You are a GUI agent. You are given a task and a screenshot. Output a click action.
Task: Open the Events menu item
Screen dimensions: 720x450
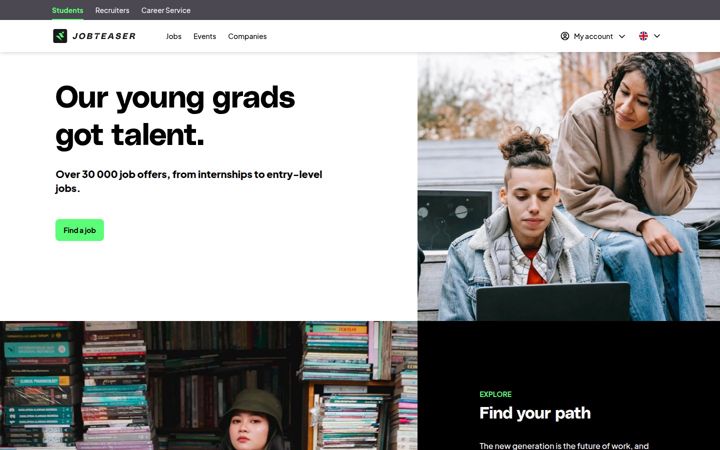click(204, 36)
